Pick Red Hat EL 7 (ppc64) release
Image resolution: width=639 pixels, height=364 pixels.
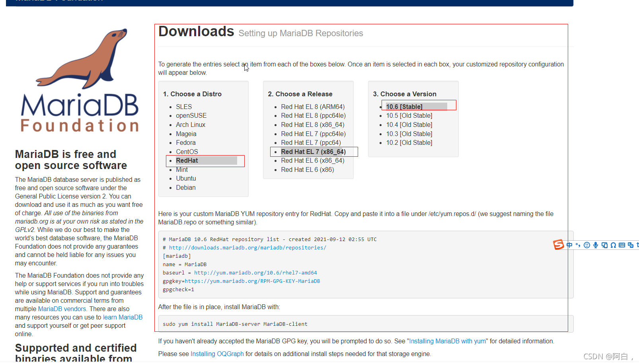coord(311,142)
